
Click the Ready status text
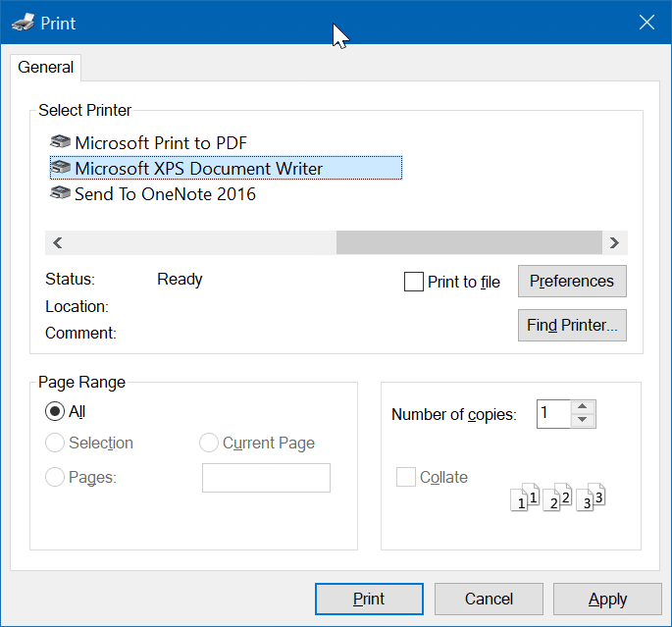pos(180,280)
